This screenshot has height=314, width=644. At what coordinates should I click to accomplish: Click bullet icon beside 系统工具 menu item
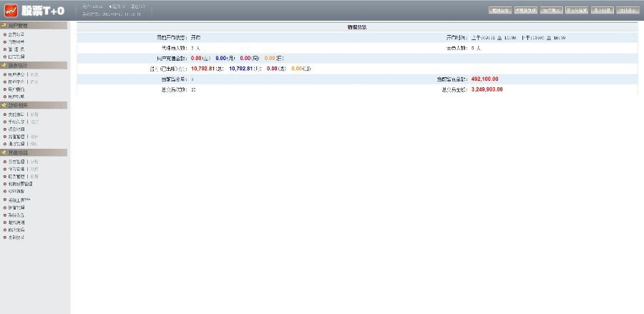(5, 200)
